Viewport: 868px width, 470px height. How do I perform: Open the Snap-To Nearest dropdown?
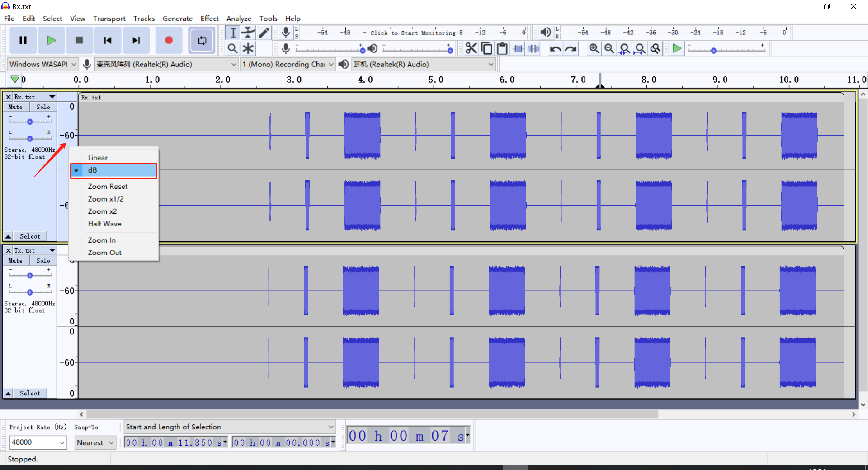pyautogui.click(x=95, y=442)
